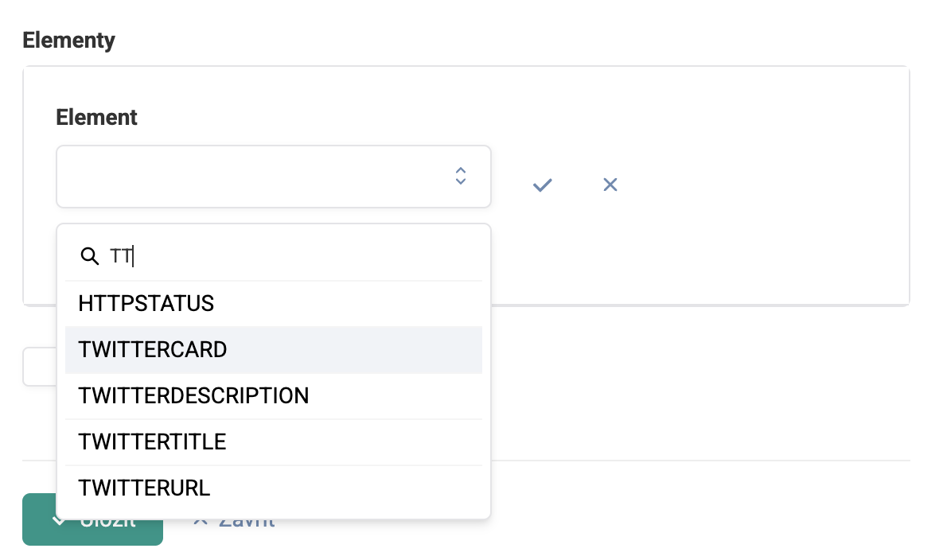
Task: Click the Elementy section heading
Action: pyautogui.click(x=69, y=41)
